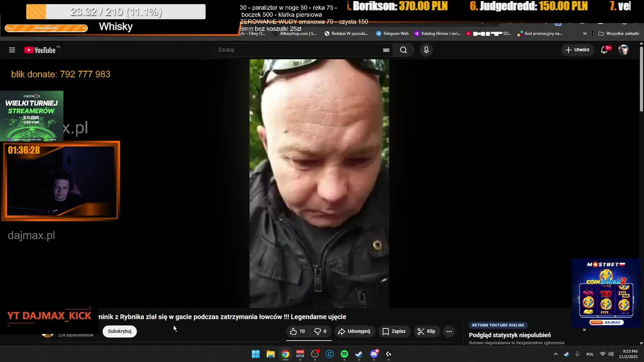This screenshot has width=644, height=362.
Task: Open YouTube notifications bell
Action: [605, 50]
